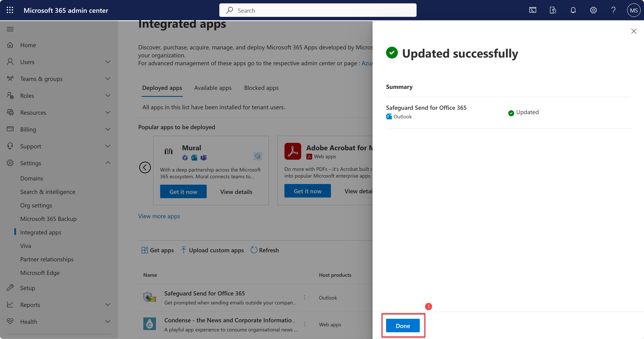Click the Condense app icon in list
The width and height of the screenshot is (644, 339).
point(150,324)
